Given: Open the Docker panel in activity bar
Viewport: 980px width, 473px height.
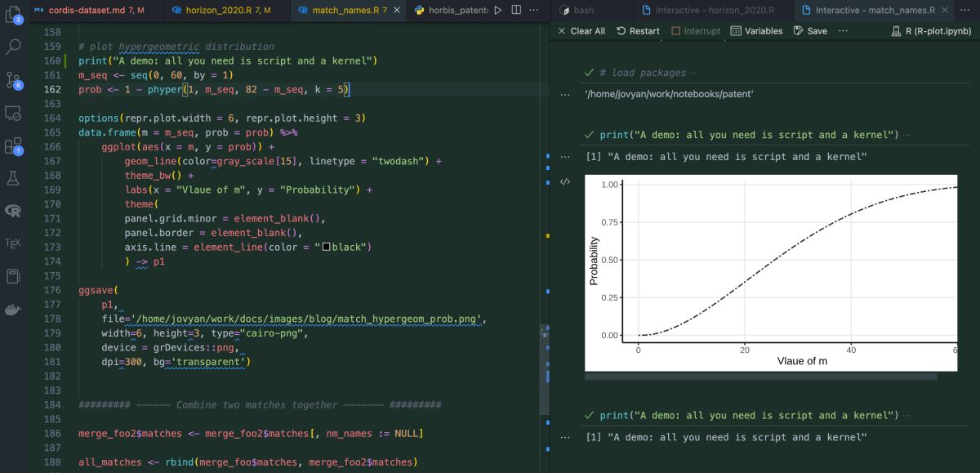Looking at the screenshot, I should 13,310.
